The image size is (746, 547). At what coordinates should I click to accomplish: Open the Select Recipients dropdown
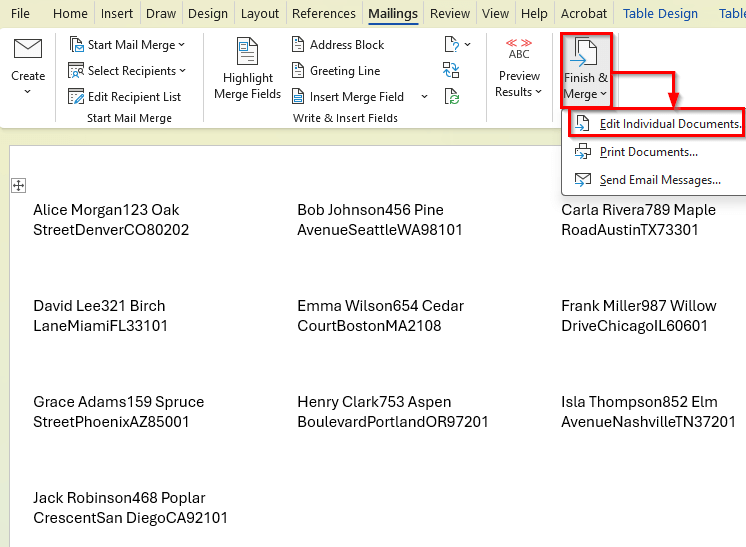[x=128, y=71]
